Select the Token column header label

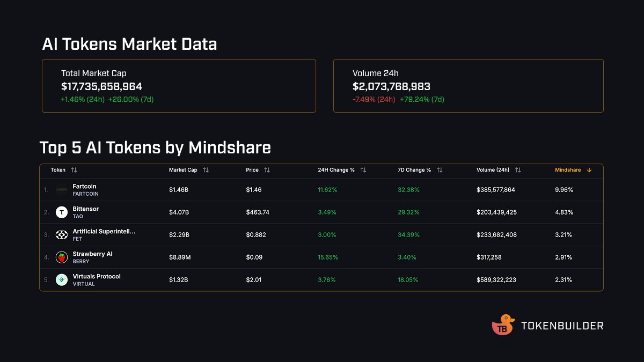click(58, 170)
